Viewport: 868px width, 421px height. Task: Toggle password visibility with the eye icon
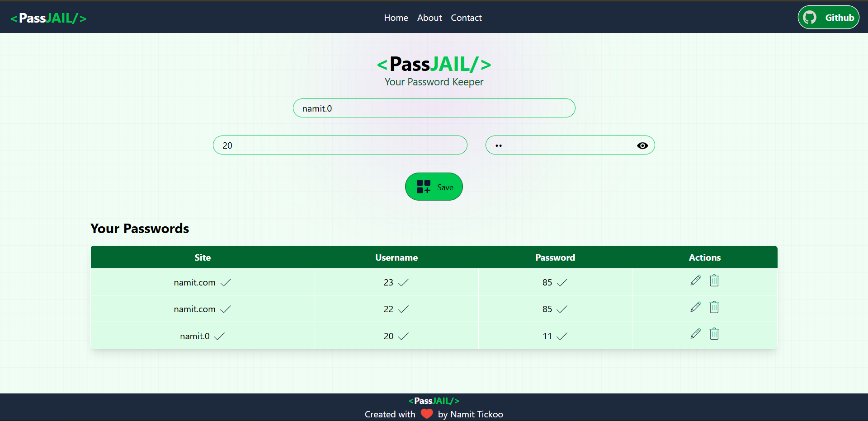tap(642, 145)
